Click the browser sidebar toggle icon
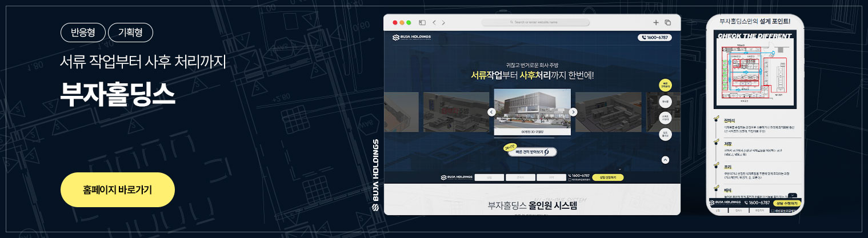The image size is (868, 238). tap(422, 22)
